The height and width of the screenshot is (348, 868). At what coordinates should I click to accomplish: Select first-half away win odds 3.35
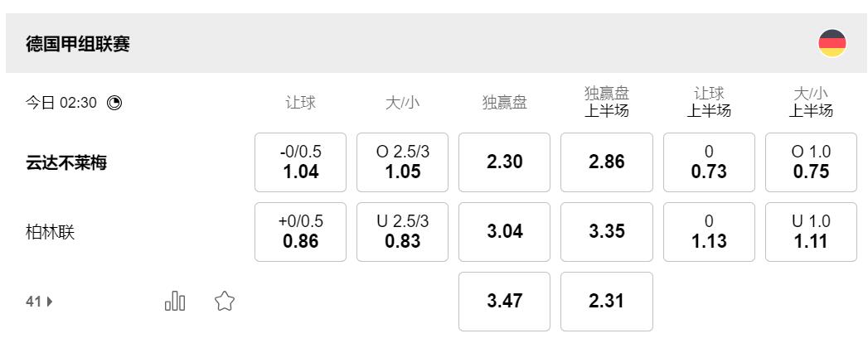(x=606, y=232)
